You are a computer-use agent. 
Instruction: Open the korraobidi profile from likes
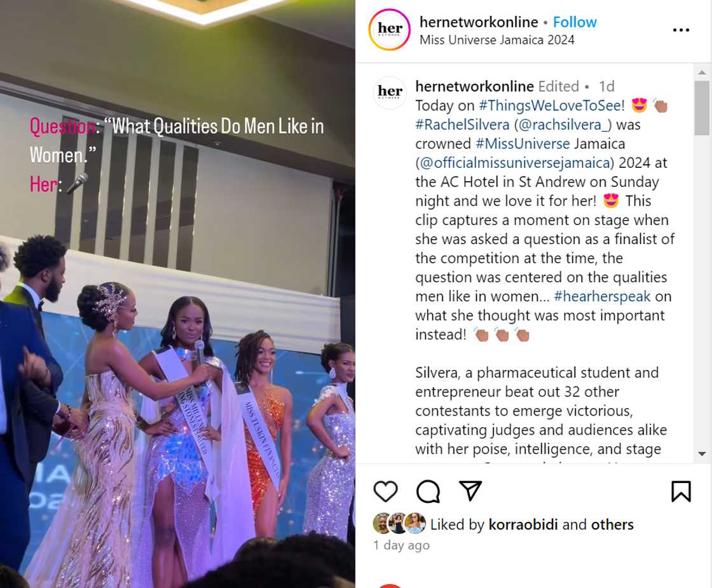click(523, 524)
